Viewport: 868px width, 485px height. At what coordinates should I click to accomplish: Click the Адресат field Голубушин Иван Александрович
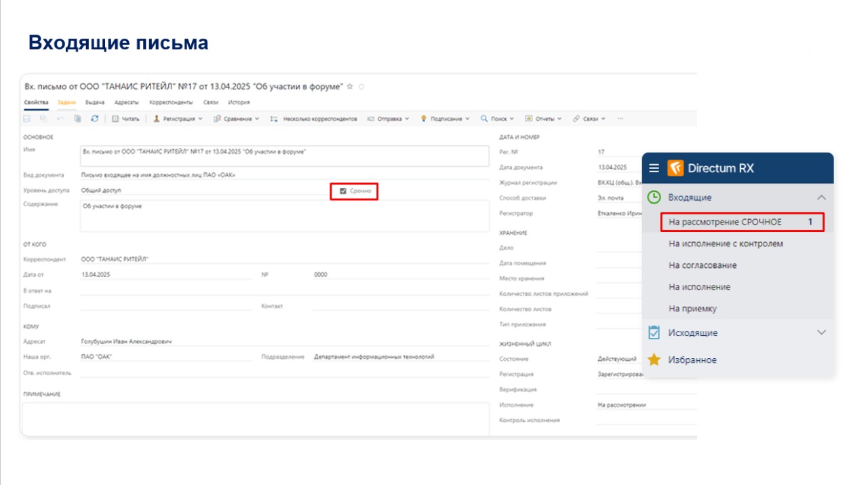pyautogui.click(x=284, y=341)
